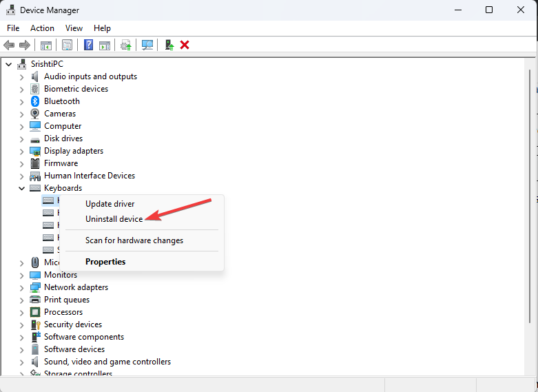Select the Network adapters icon
This screenshot has height=392, width=538.
point(35,287)
